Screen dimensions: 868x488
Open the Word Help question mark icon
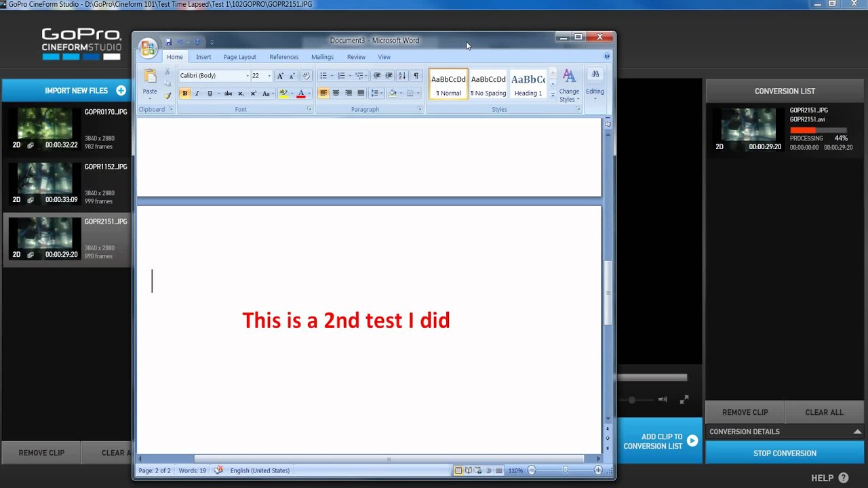click(607, 57)
